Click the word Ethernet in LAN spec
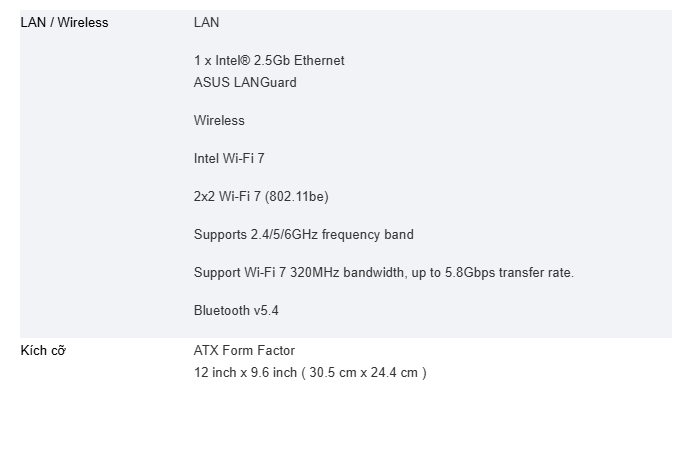The height and width of the screenshot is (460, 693). coord(319,61)
